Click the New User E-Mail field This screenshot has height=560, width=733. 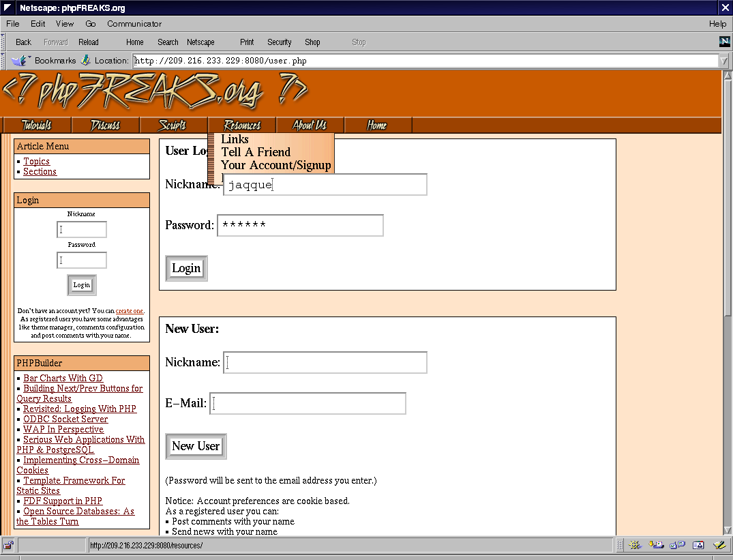pyautogui.click(x=308, y=403)
